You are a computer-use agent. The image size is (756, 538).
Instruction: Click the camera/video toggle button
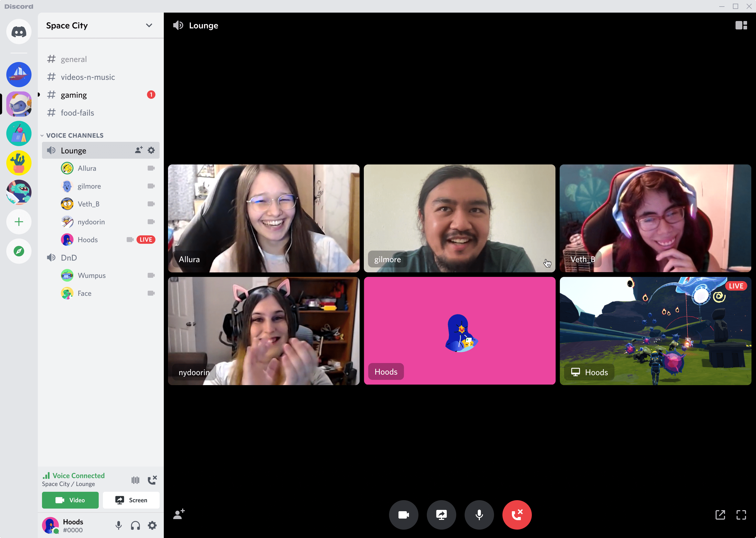pos(404,515)
